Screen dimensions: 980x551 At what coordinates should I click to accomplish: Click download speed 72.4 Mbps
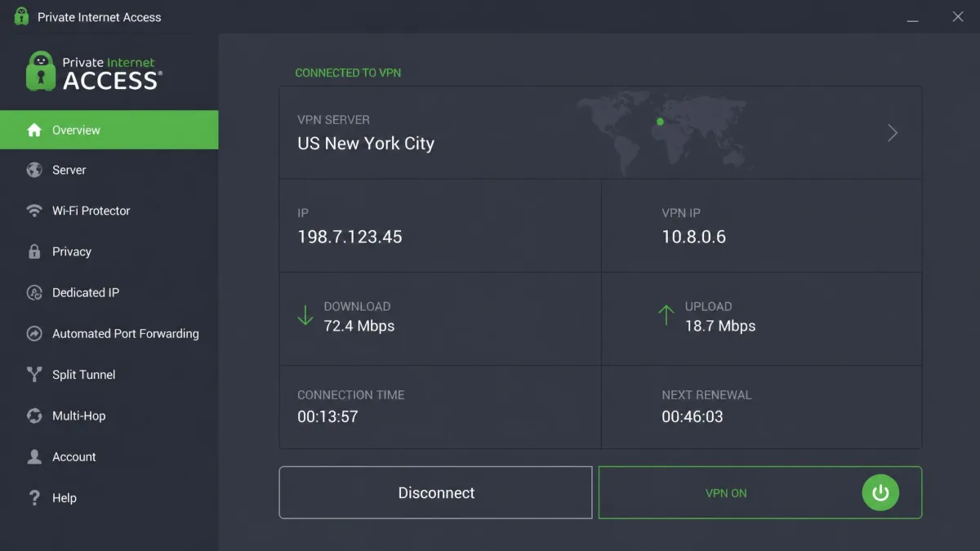coord(359,326)
